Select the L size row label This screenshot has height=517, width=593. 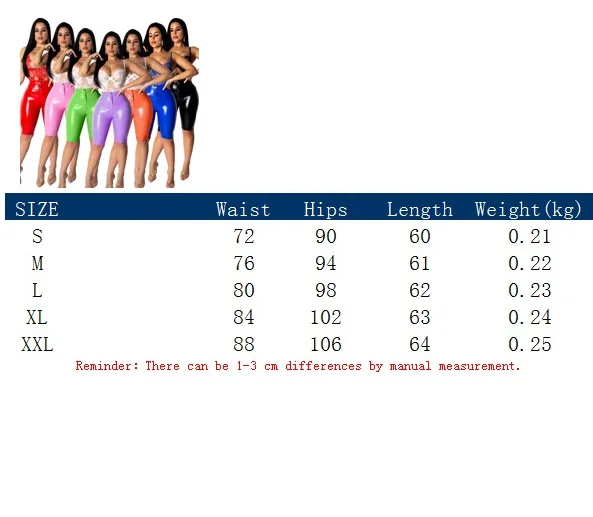(37, 290)
